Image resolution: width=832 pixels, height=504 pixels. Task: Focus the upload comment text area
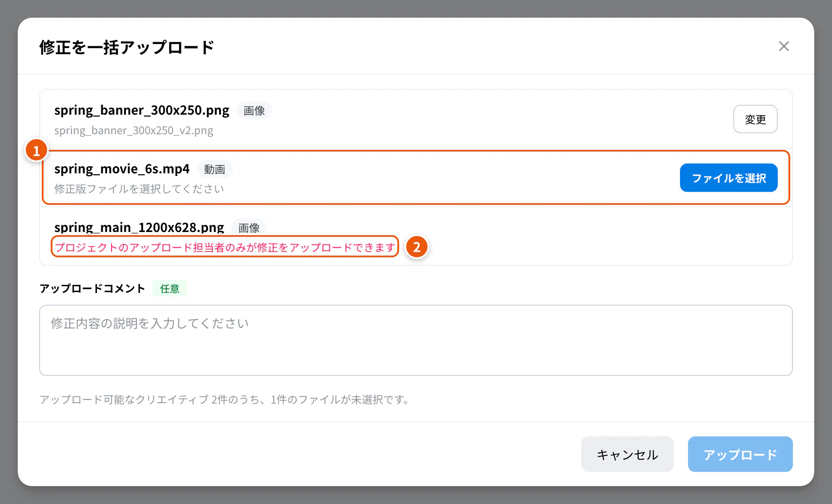pos(416,340)
